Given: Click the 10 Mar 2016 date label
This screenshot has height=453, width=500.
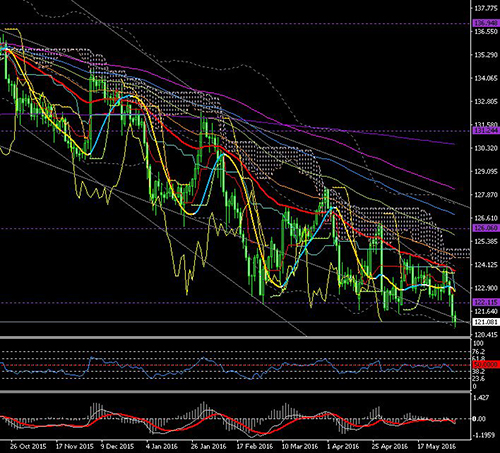Looking at the screenshot, I should click(300, 446).
